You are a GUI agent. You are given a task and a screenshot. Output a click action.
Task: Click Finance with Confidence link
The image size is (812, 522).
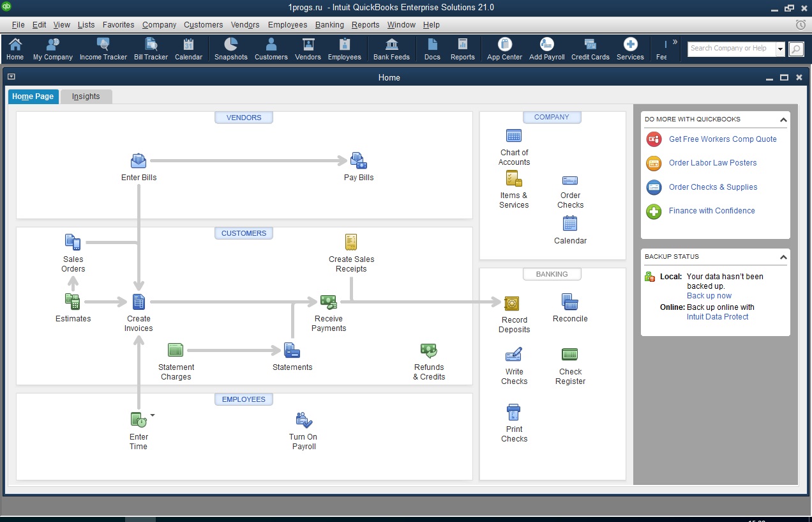point(712,211)
